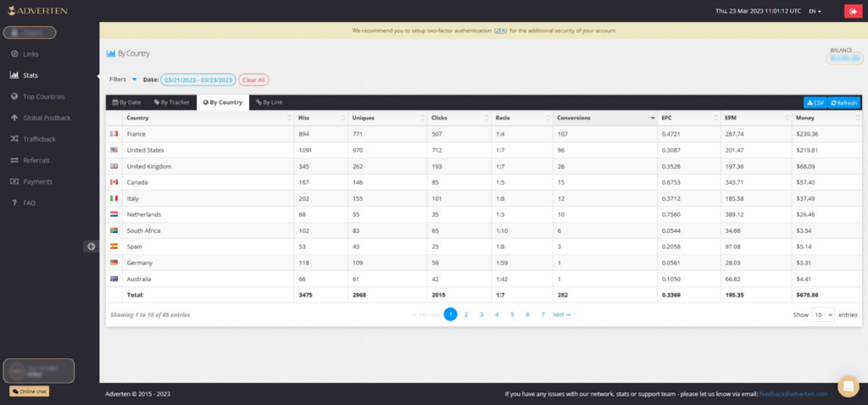Click the Online chat button
This screenshot has width=868, height=405.
pyautogui.click(x=30, y=391)
